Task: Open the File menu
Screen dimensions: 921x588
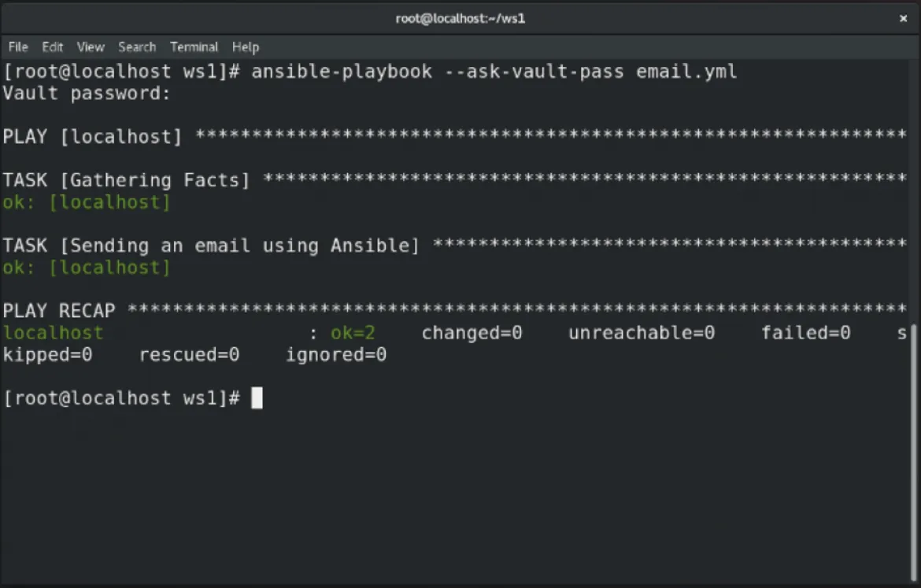Action: 17,46
